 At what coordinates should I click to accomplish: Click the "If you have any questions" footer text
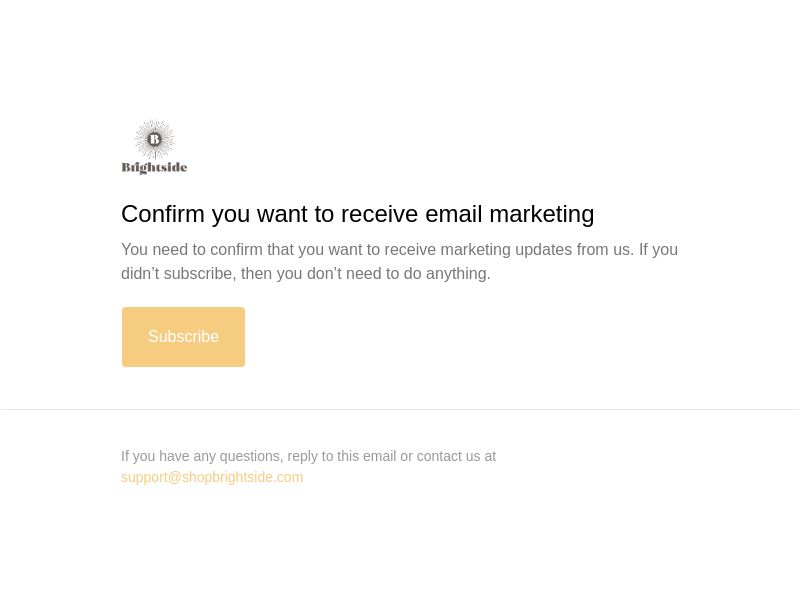tap(308, 456)
